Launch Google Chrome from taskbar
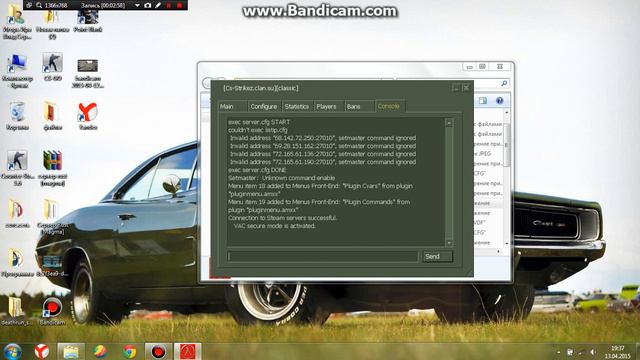This screenshot has height=360, width=640. [x=129, y=351]
